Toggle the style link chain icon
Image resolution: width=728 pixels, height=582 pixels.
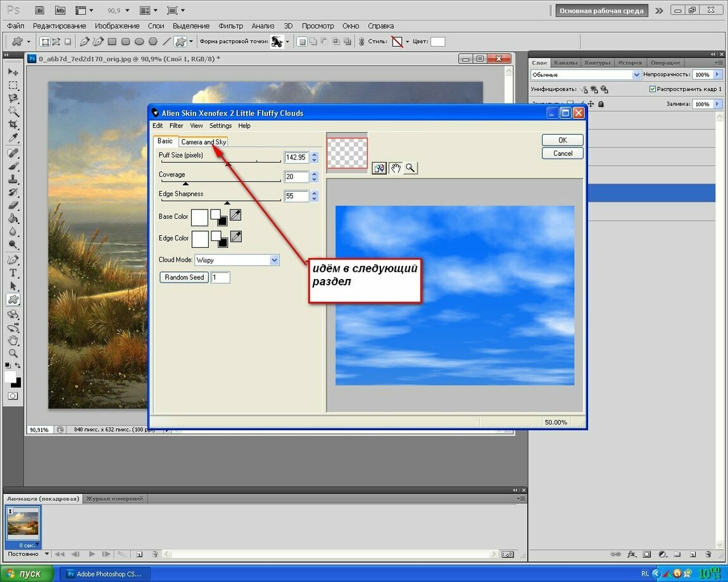click(x=361, y=41)
